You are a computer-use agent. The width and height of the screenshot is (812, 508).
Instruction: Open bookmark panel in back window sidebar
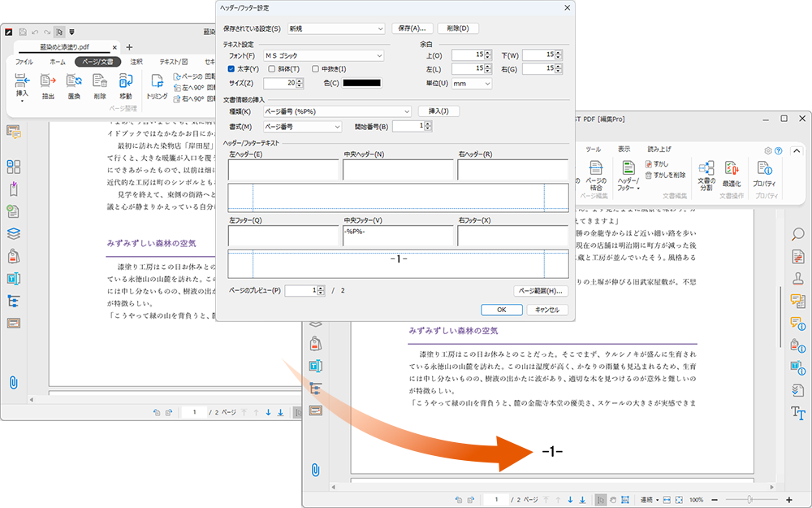point(14,189)
